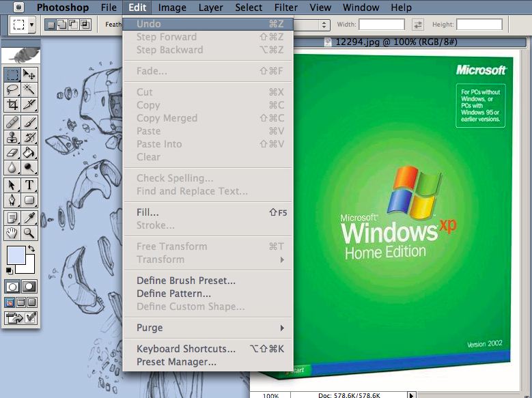Viewport: 532px width, 398px height.
Task: Select the Pen tool
Action: pyautogui.click(x=12, y=200)
